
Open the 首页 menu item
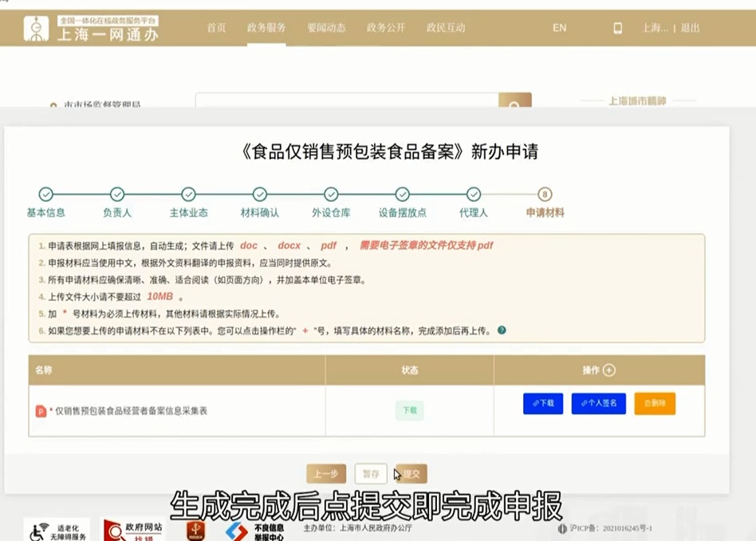[x=216, y=28]
